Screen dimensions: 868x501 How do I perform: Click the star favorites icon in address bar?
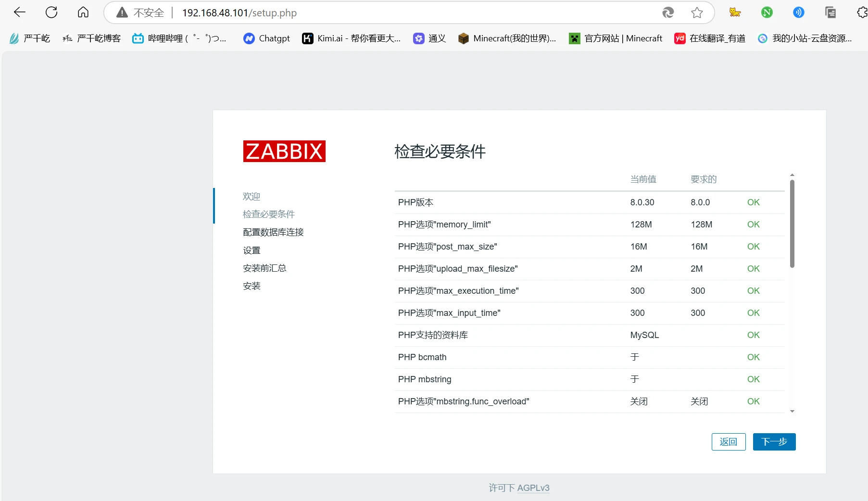697,13
